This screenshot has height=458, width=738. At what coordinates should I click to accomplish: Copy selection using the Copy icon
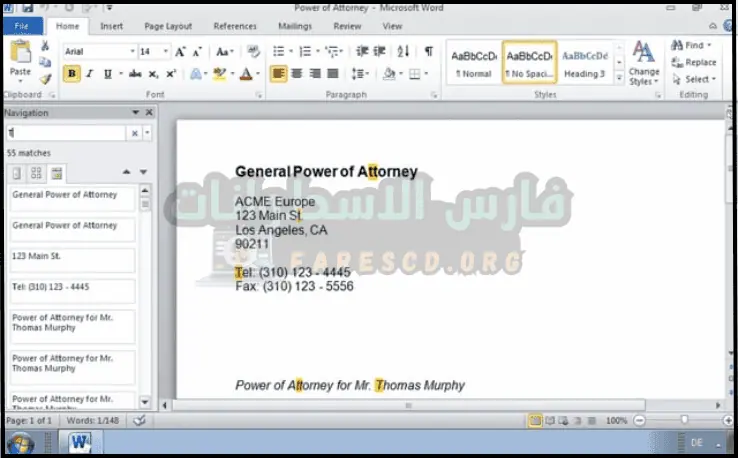[x=45, y=62]
